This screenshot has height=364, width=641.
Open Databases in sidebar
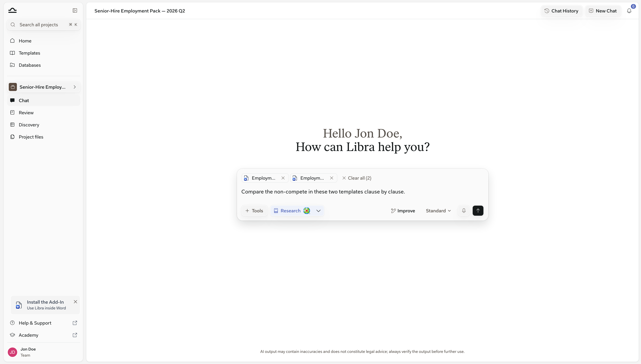coord(44,65)
